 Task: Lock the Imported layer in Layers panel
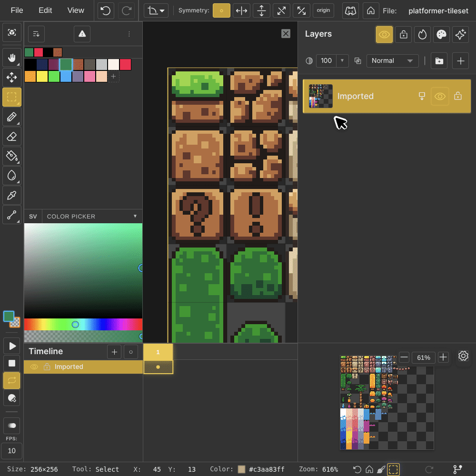coord(458,96)
